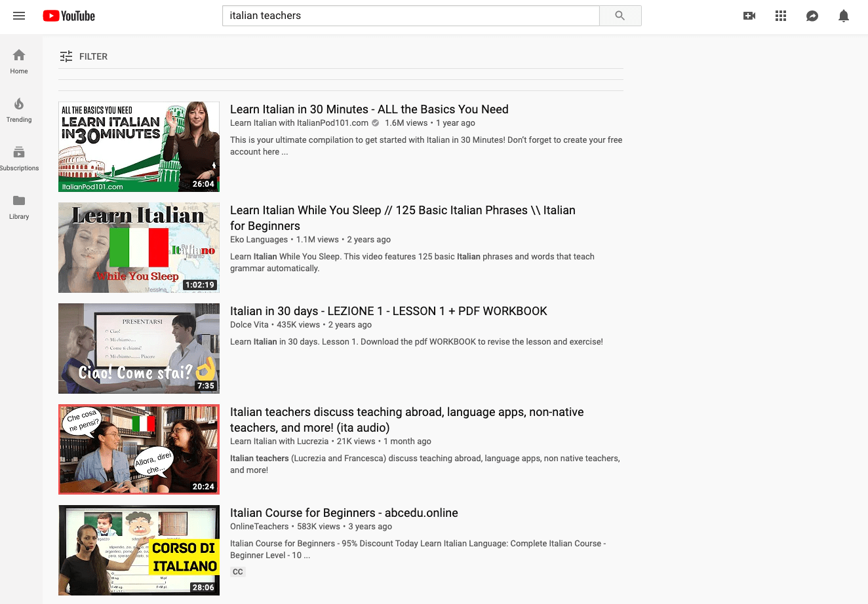868x604 pixels.
Task: Open 'Learn Italian While You Sleep' thumbnail
Action: coord(139,248)
